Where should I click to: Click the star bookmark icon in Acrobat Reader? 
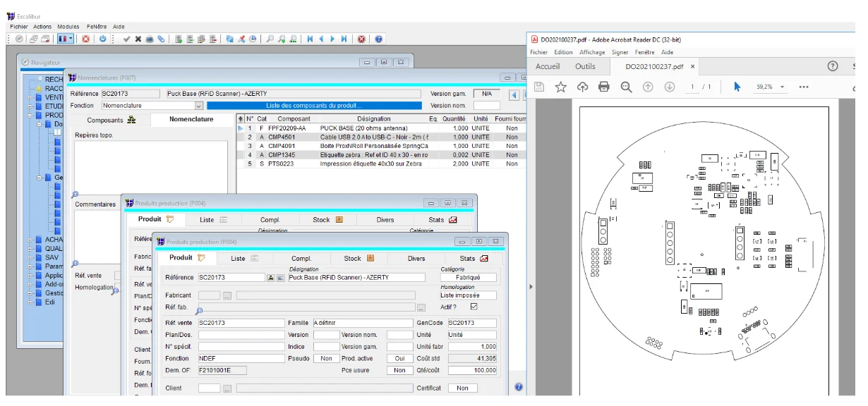(561, 87)
